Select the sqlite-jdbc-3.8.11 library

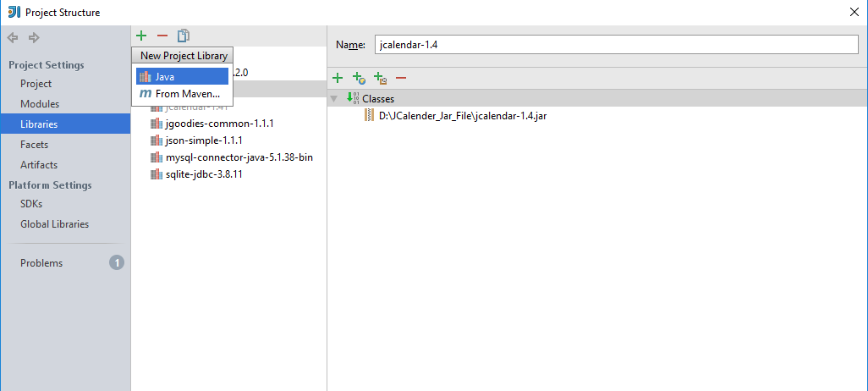point(204,174)
